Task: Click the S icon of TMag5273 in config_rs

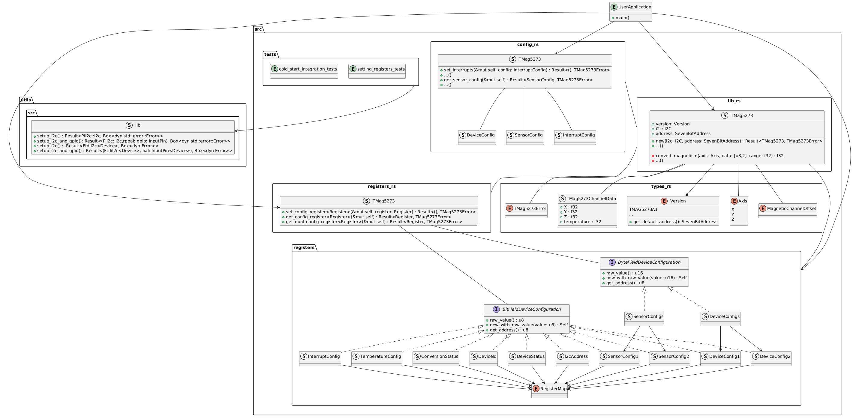Action: [512, 59]
